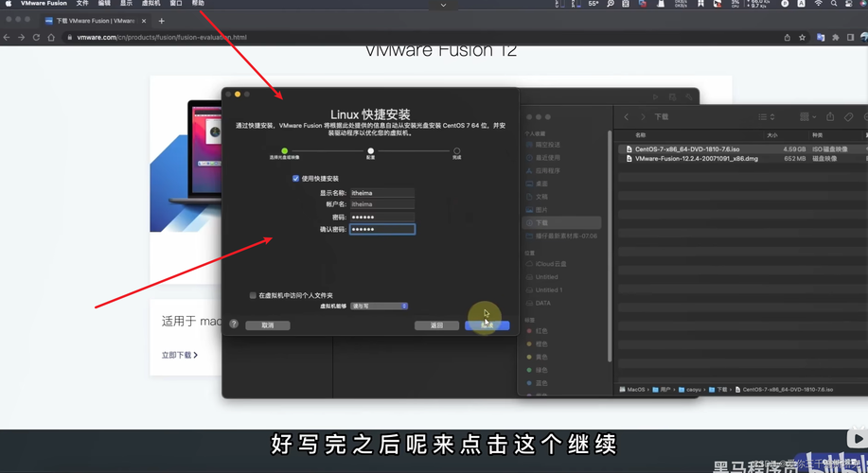Open the 显示 menu
The image size is (868, 473).
126,4
